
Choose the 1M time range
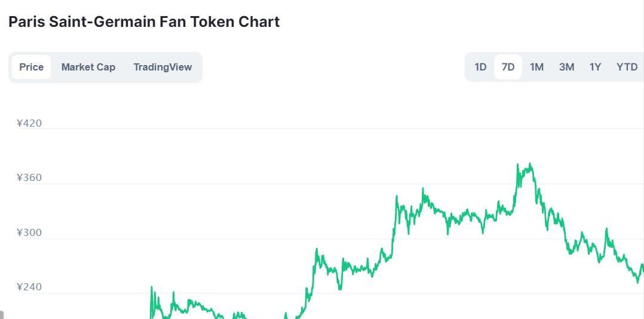click(536, 67)
